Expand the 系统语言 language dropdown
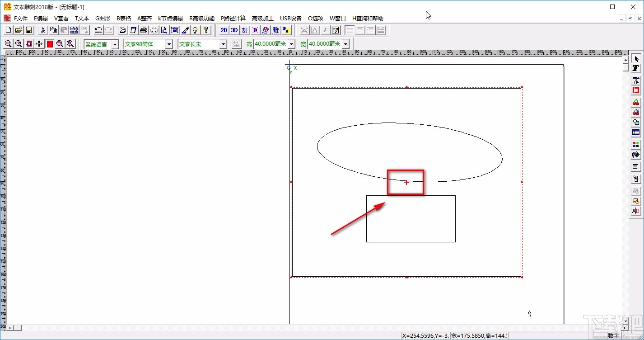644x340 pixels. click(x=115, y=44)
